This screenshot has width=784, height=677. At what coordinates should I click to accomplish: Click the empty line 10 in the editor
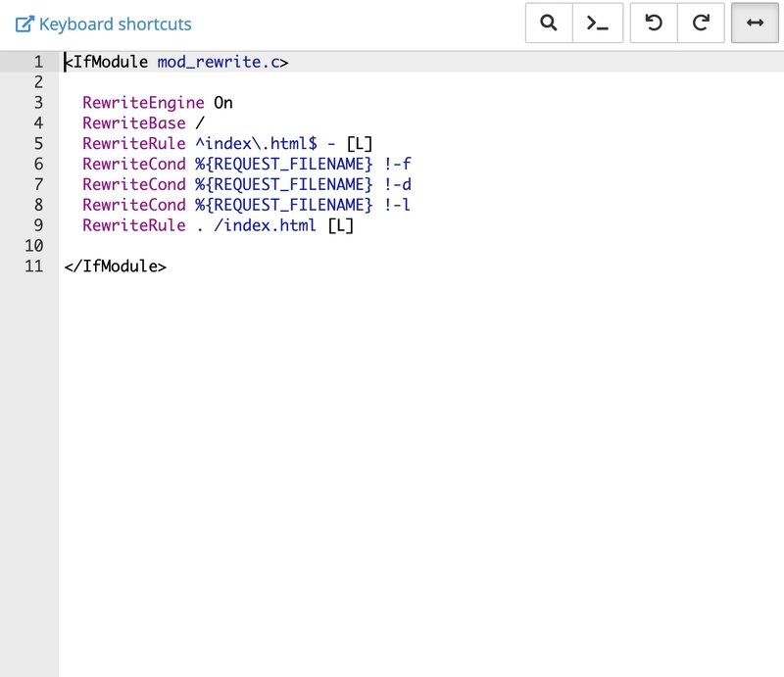click(x=421, y=246)
